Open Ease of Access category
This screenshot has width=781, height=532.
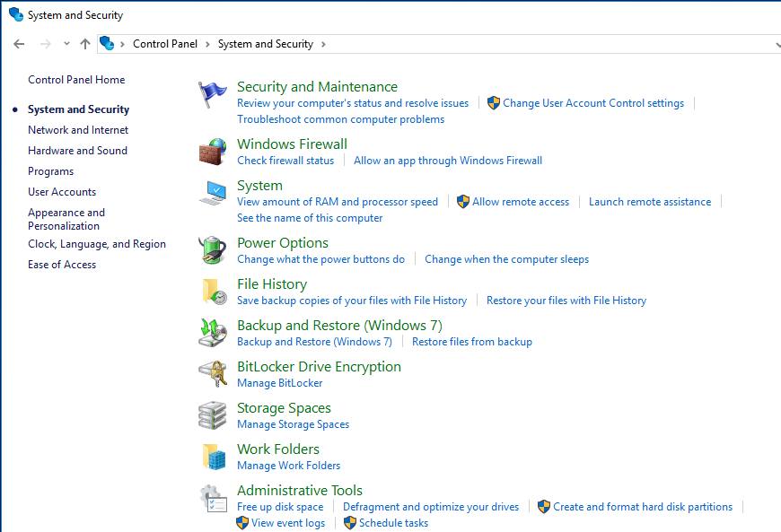click(x=62, y=265)
